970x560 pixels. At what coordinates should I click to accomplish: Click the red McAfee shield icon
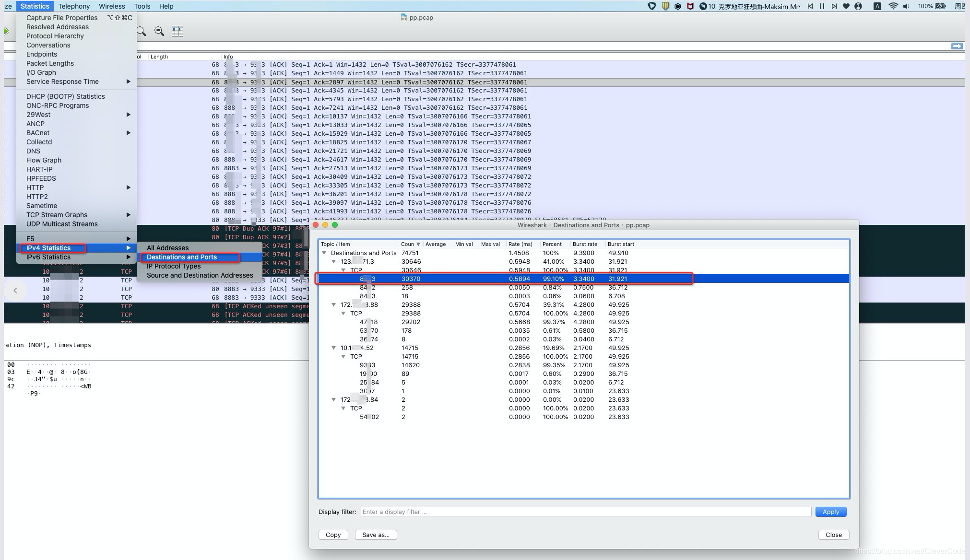(x=690, y=6)
